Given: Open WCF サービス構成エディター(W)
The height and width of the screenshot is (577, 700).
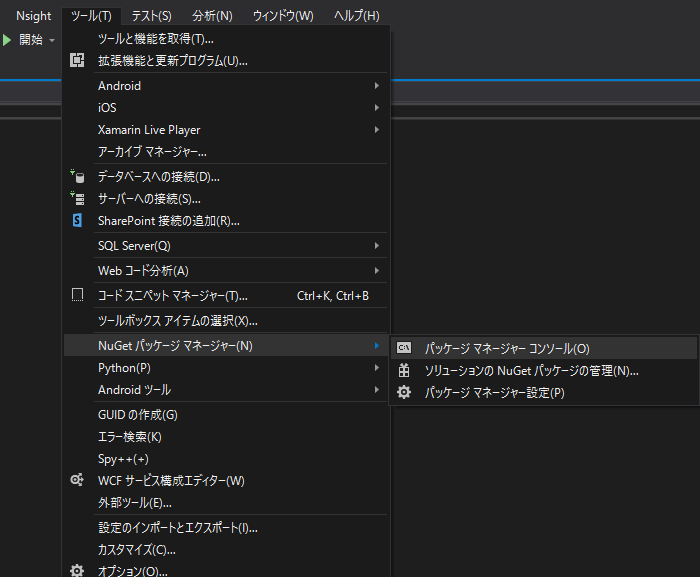Looking at the screenshot, I should (226, 481).
